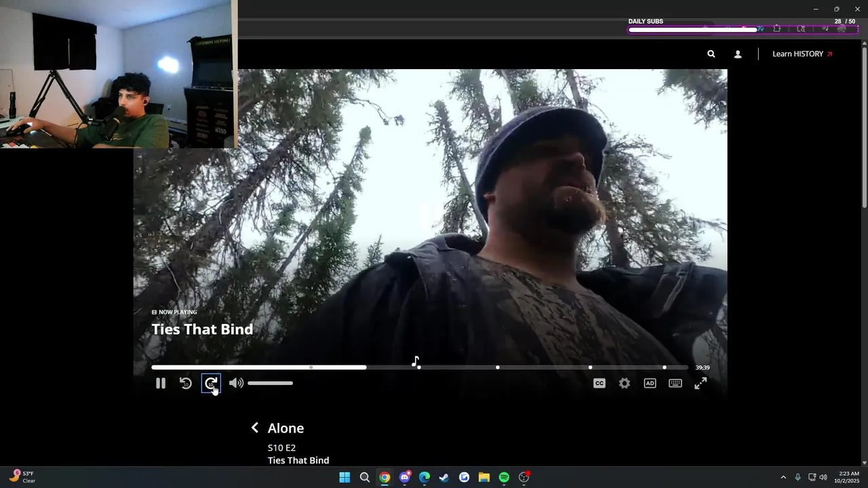Open network settings tray icon
The height and width of the screenshot is (488, 868).
click(x=812, y=477)
